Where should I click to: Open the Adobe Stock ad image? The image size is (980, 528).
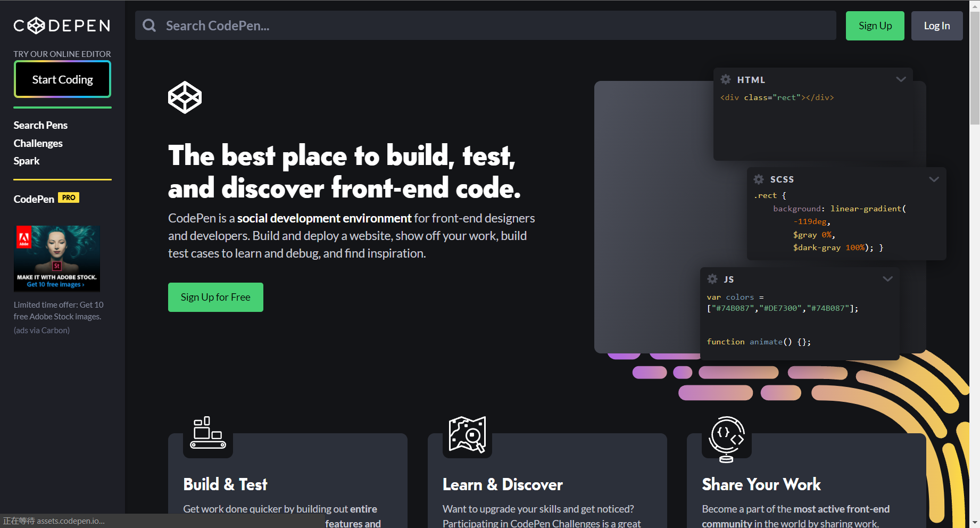click(57, 258)
